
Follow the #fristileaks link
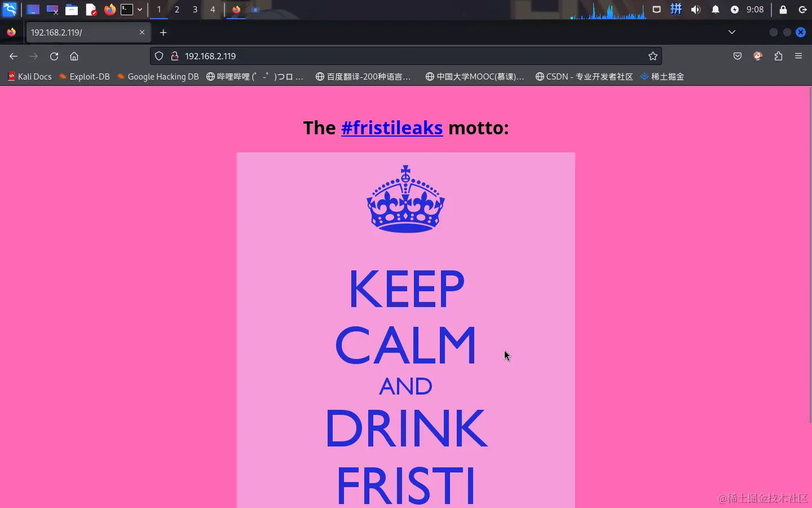click(392, 128)
